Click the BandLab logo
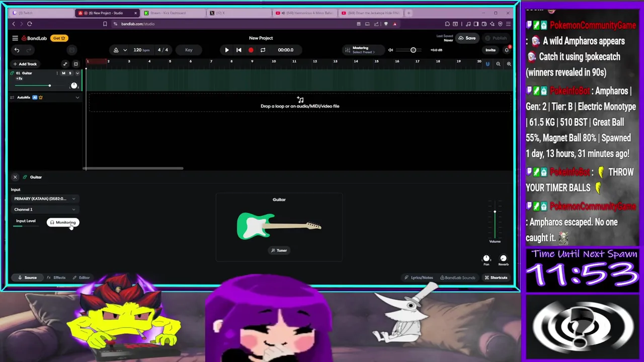Image resolution: width=644 pixels, height=362 pixels. 34,38
